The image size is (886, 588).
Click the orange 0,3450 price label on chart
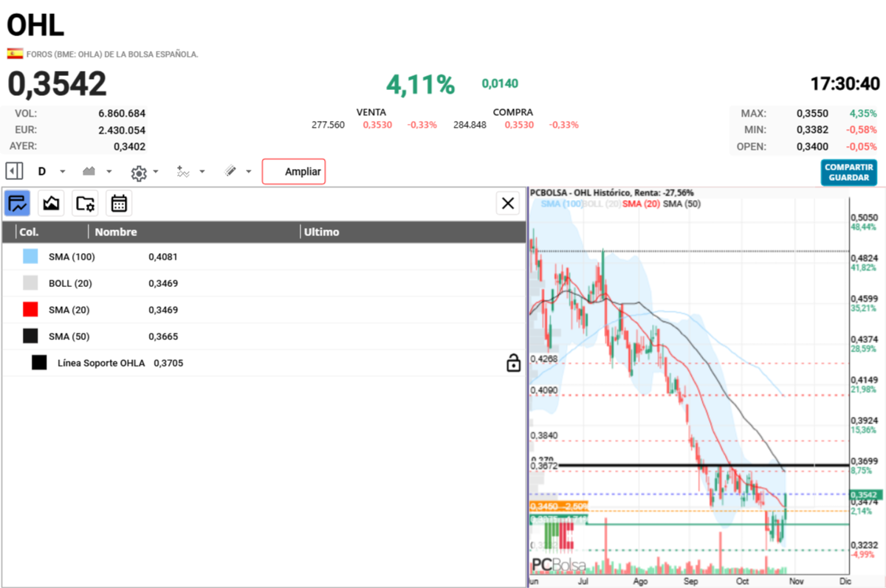click(x=559, y=506)
